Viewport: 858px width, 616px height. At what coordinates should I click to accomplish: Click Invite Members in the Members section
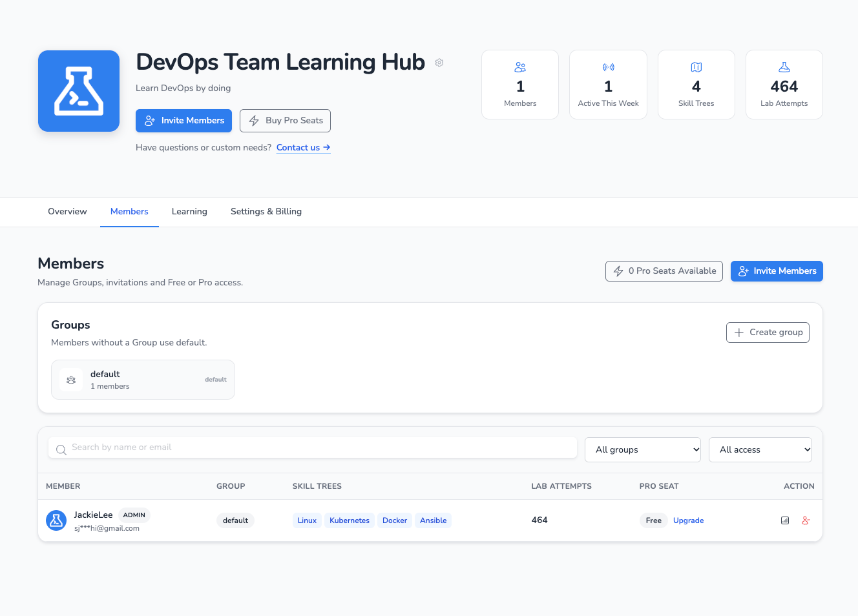point(777,271)
